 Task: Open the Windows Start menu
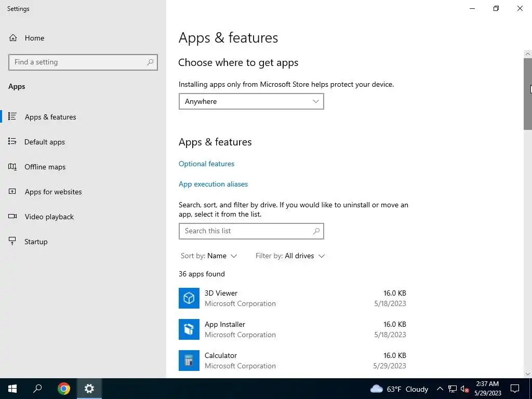tap(12, 389)
